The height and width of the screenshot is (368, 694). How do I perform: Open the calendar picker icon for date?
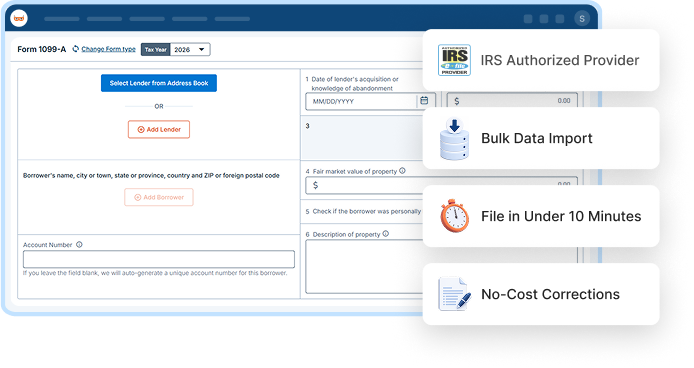(x=424, y=101)
